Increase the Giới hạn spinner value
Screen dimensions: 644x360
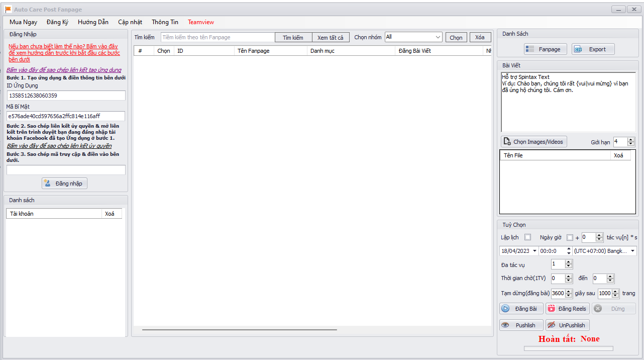[631, 140]
